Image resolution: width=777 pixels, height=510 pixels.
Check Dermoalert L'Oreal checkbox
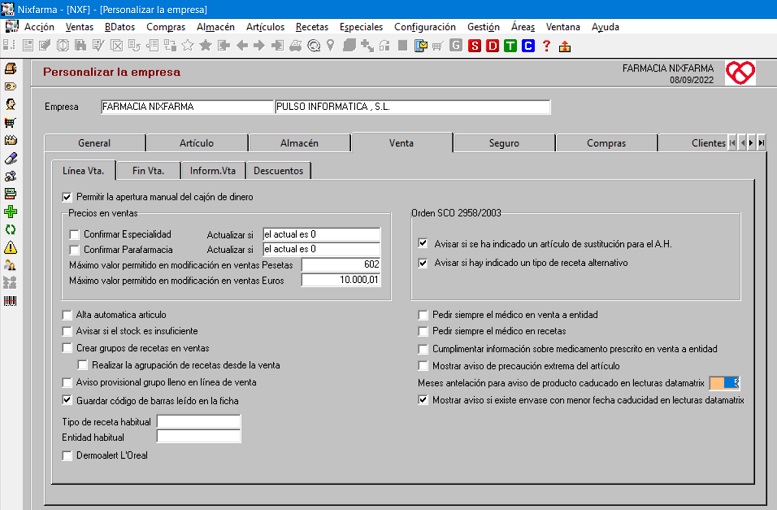coord(67,455)
